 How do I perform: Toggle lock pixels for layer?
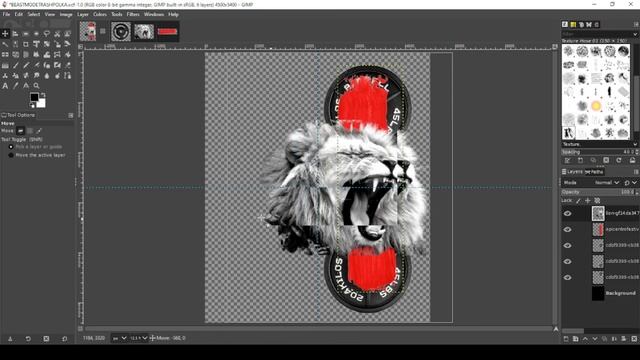[x=578, y=200]
